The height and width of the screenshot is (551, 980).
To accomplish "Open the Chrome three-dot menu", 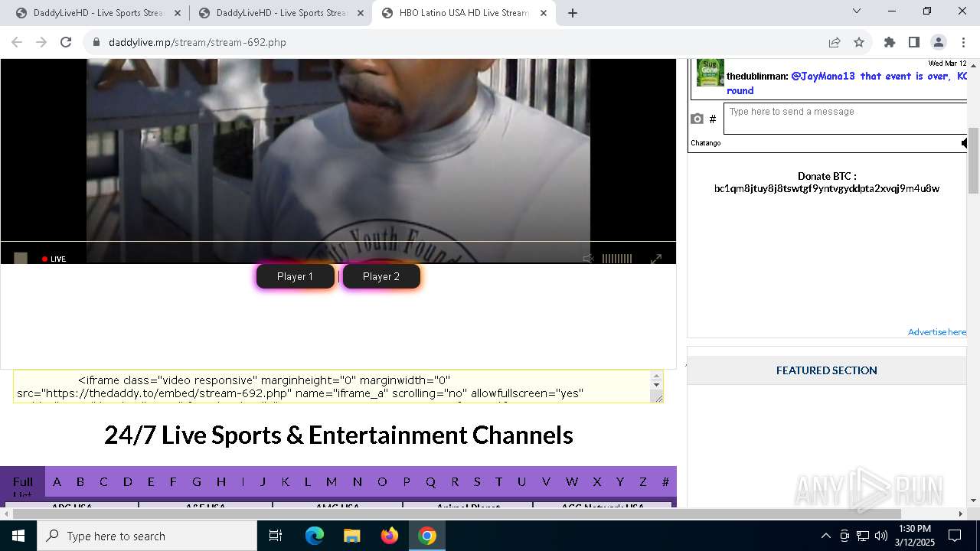I will tap(963, 42).
